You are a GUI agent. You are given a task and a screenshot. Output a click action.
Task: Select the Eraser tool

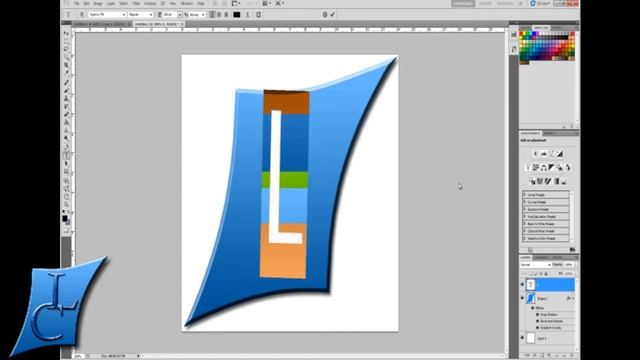click(67, 115)
